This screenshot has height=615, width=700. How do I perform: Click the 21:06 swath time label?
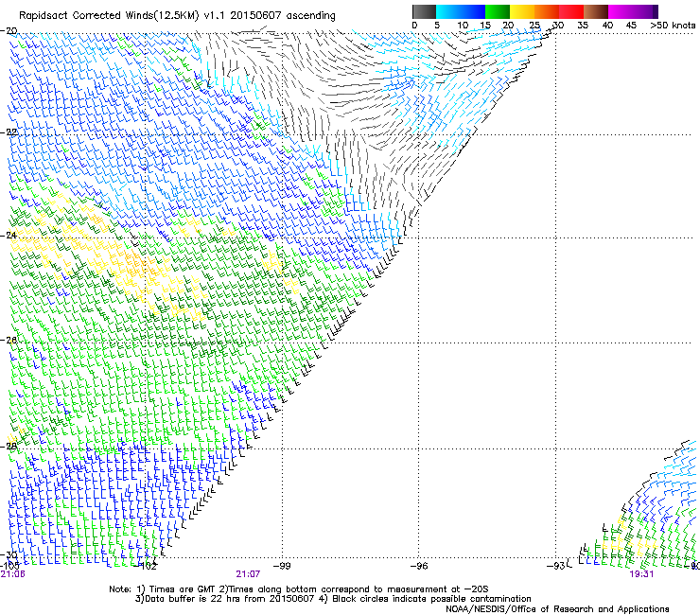coord(13,574)
